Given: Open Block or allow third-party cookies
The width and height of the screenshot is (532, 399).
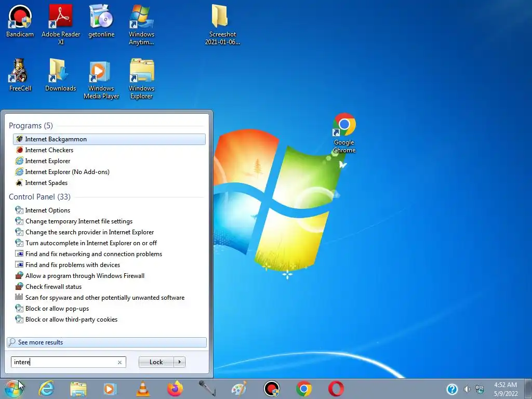Looking at the screenshot, I should point(109,320).
